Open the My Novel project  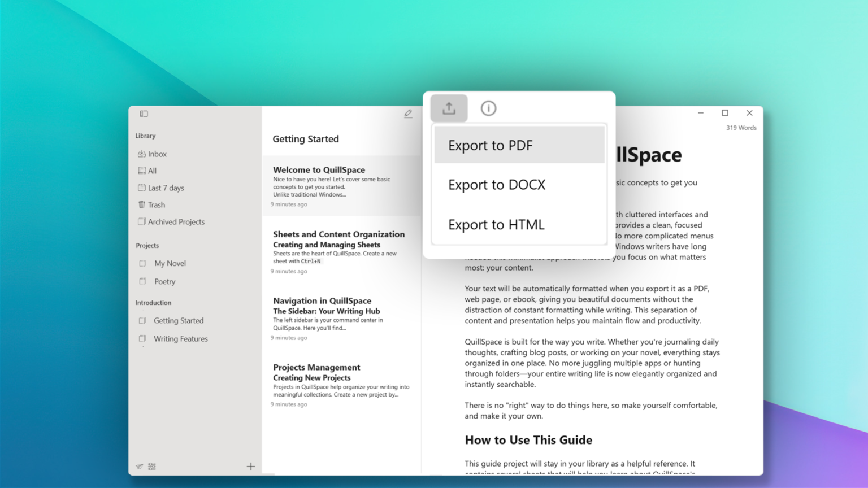point(170,263)
